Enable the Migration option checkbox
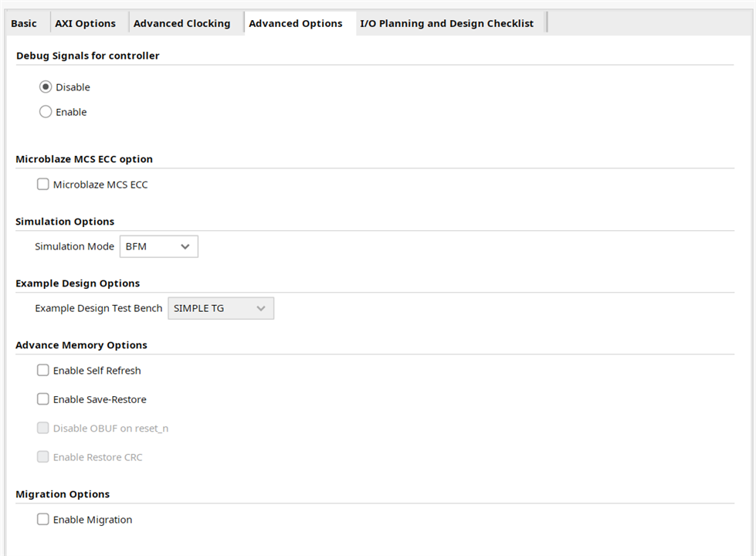Viewport: 756px width, 556px height. pyautogui.click(x=43, y=520)
